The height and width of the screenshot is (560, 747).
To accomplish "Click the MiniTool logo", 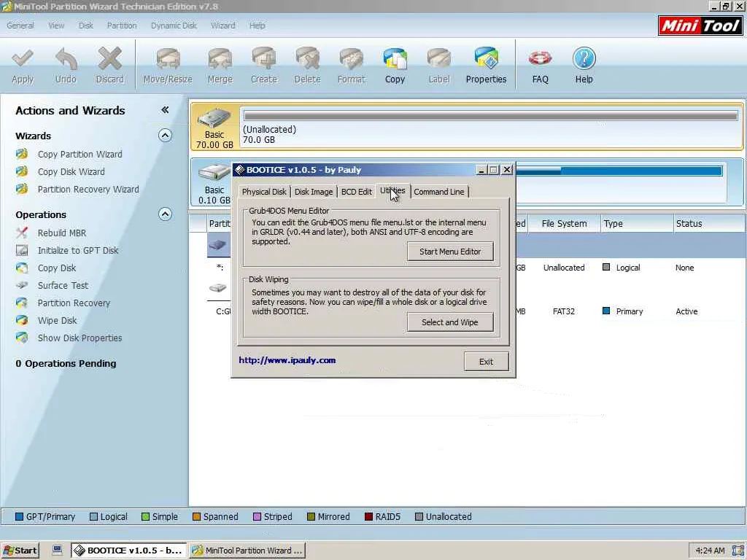I will pyautogui.click(x=700, y=26).
